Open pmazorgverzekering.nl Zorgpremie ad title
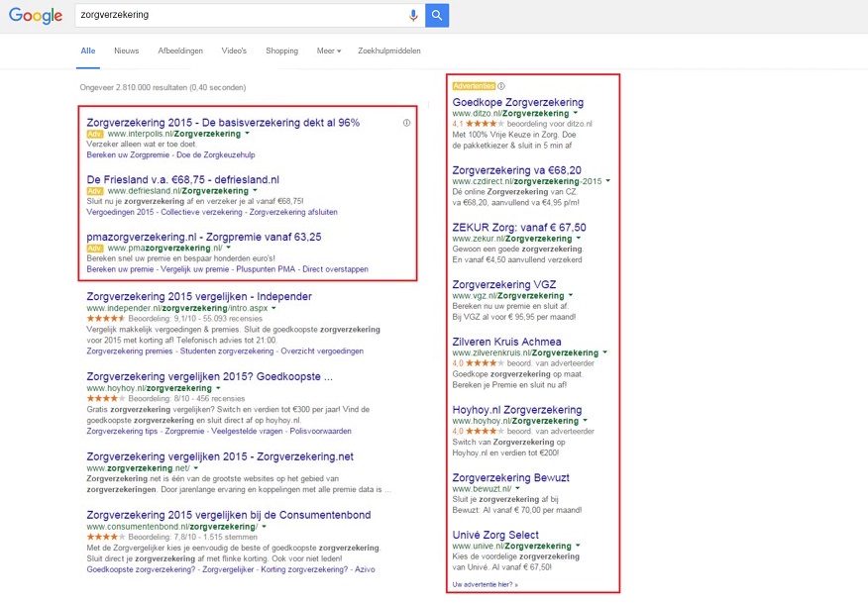The height and width of the screenshot is (603, 868). [x=204, y=237]
